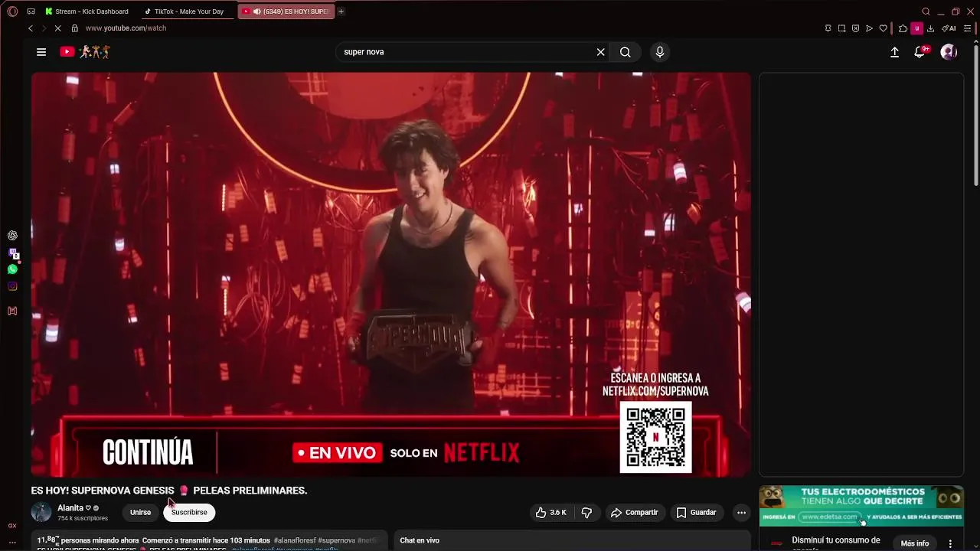Open the YouTube create upload icon
The width and height of the screenshot is (980, 551).
coord(894,52)
